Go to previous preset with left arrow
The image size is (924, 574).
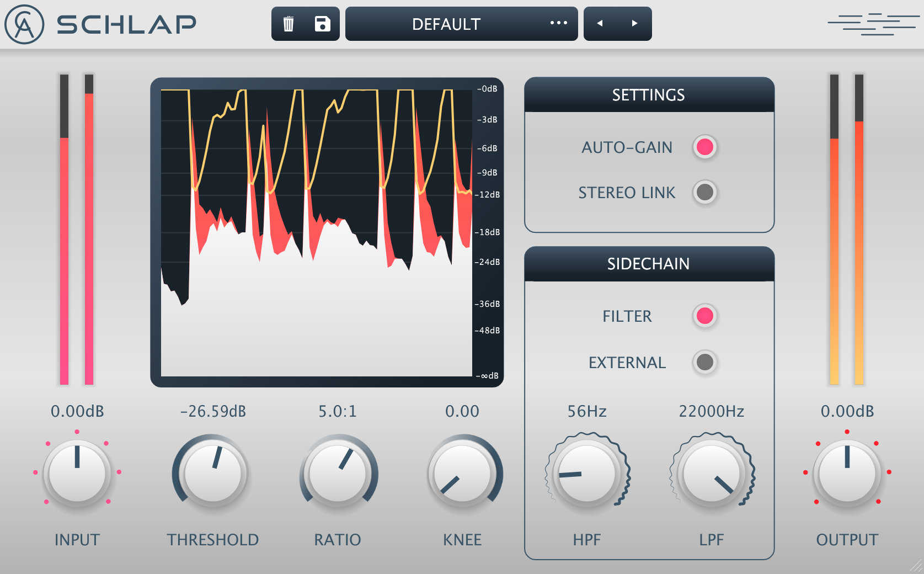[x=601, y=23]
